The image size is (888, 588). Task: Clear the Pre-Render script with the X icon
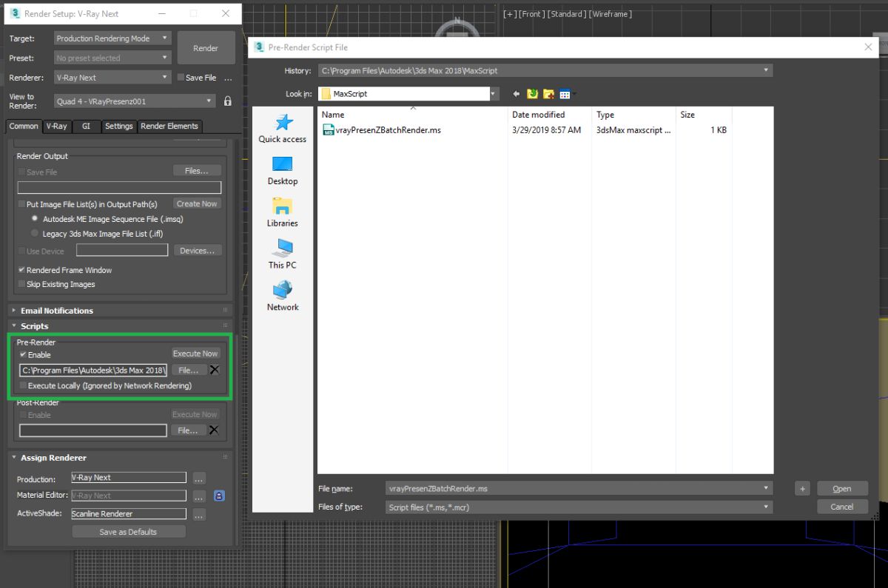(x=214, y=370)
